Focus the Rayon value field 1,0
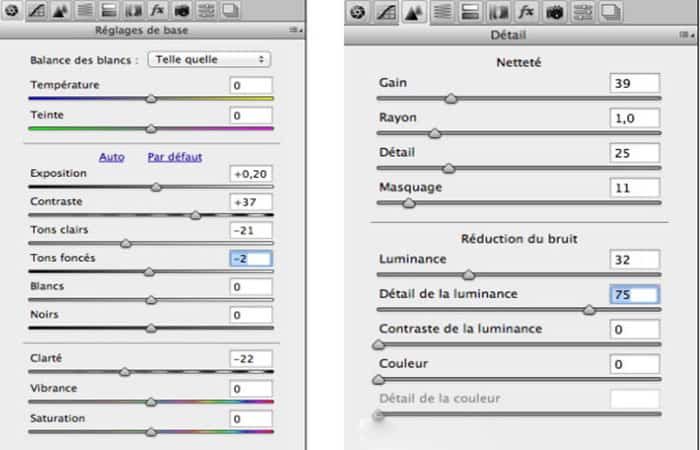Viewport: 700px width, 450px height. coord(634,118)
